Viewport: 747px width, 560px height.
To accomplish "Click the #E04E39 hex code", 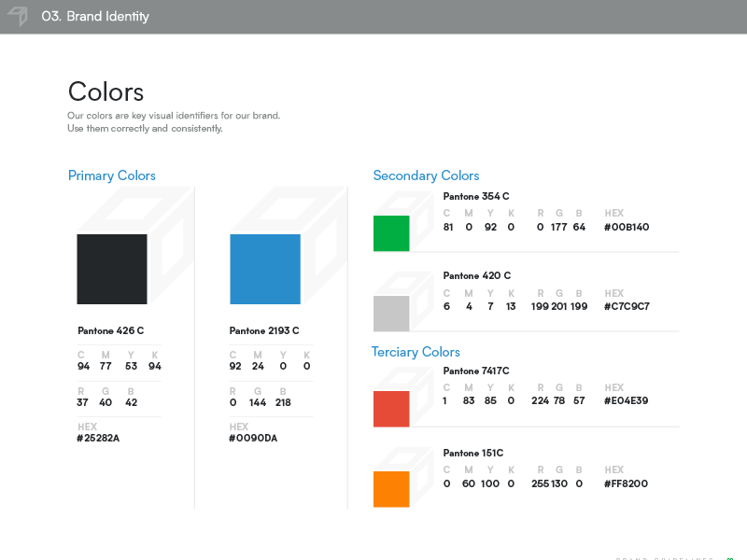I will click(x=627, y=400).
